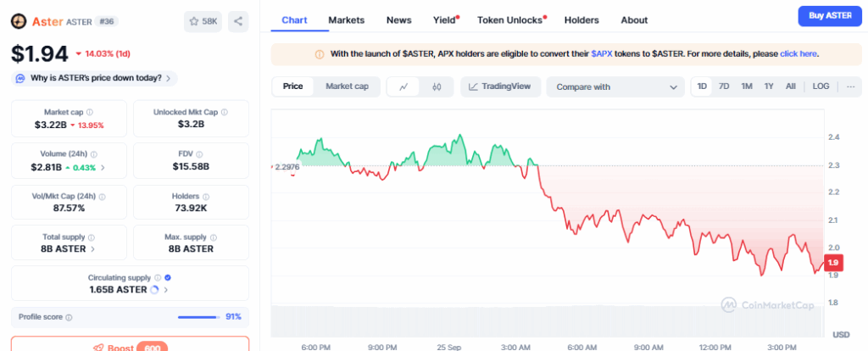868x351 pixels.
Task: Select the 7D time range
Action: [724, 86]
